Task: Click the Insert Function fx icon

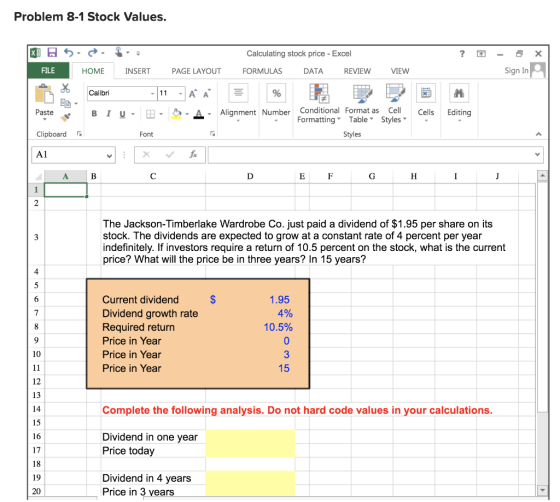Action: (193, 155)
